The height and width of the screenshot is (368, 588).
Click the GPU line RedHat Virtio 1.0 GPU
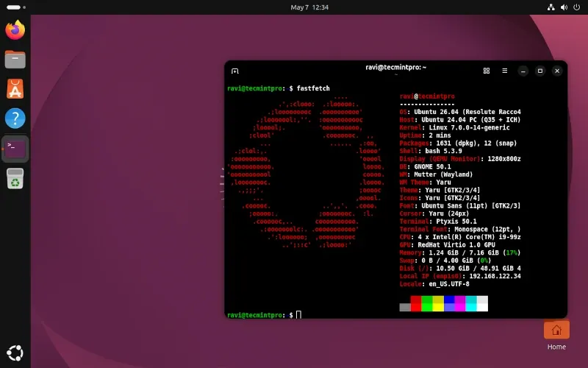448,245
